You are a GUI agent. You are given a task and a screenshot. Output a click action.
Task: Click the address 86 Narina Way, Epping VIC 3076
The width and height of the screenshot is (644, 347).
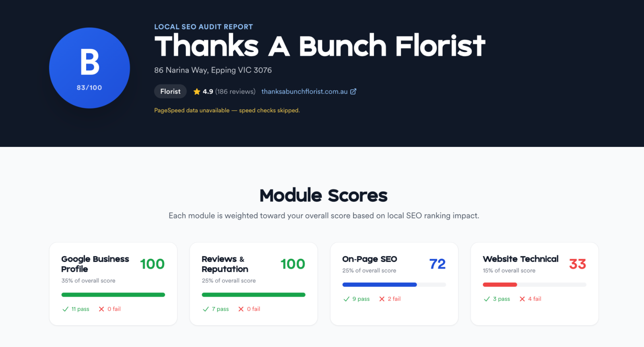[213, 70]
